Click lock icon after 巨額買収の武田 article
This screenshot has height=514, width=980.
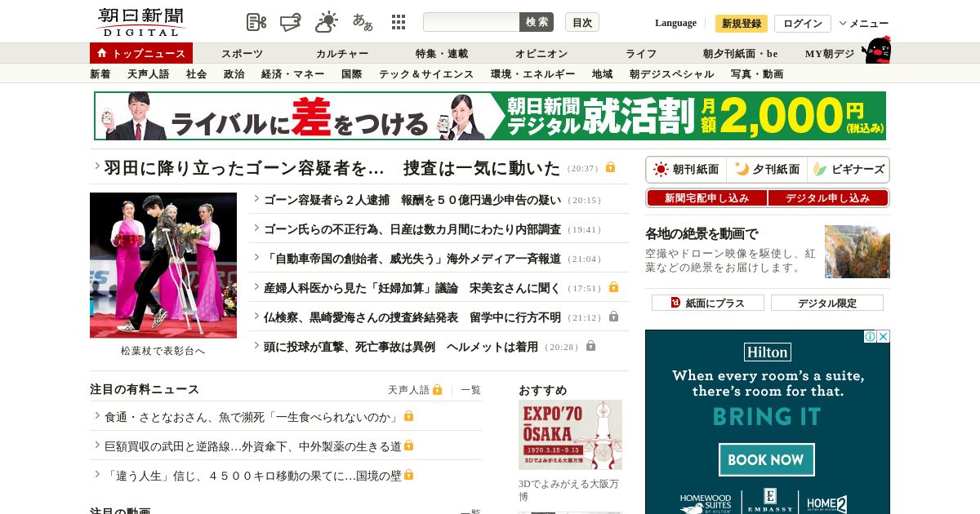(x=408, y=445)
